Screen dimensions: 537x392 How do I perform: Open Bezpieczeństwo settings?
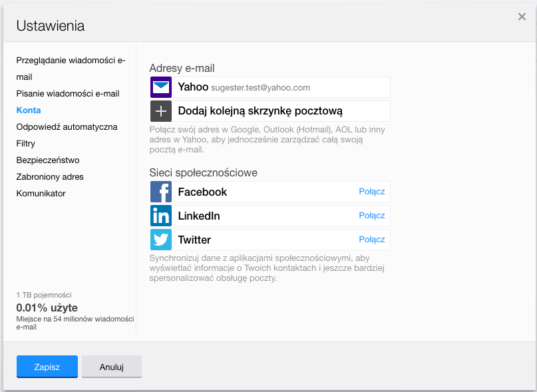pyautogui.click(x=48, y=160)
